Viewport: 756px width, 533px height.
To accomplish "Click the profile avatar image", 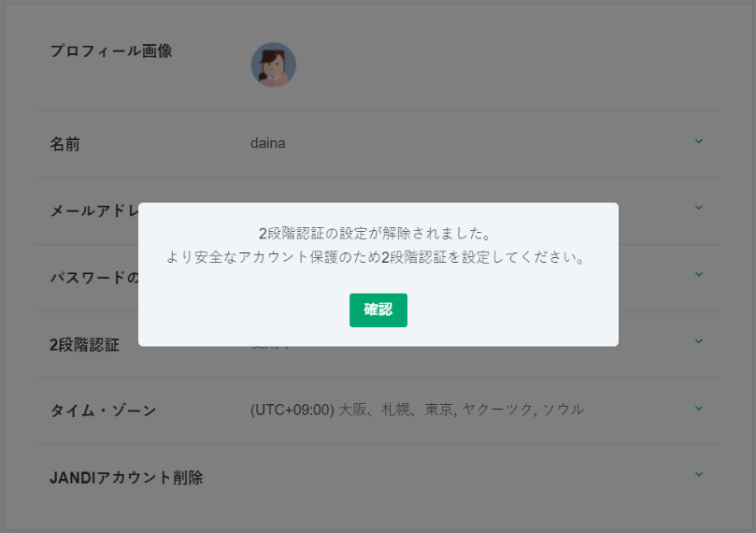I will click(273, 65).
